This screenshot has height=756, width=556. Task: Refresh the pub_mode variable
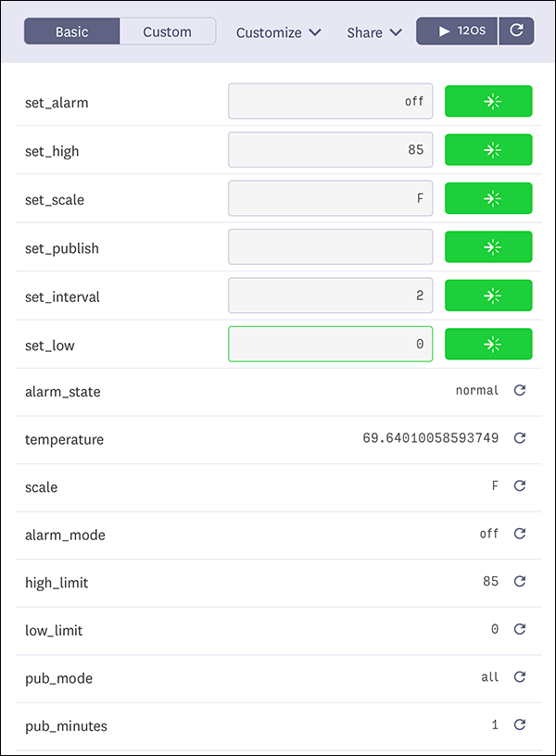pos(520,677)
